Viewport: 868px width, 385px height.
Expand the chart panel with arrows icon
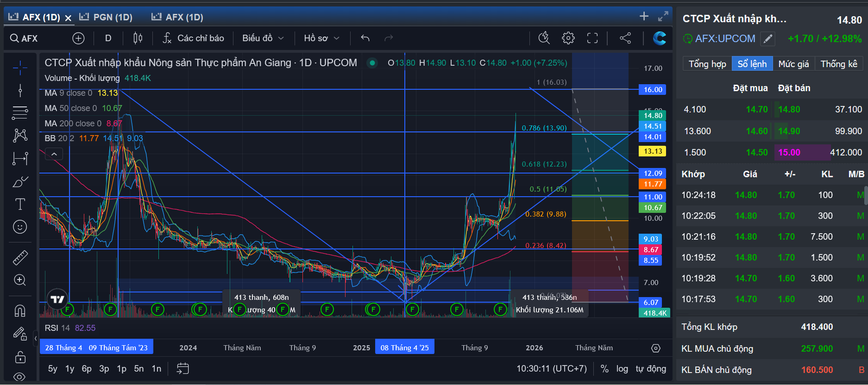click(663, 16)
